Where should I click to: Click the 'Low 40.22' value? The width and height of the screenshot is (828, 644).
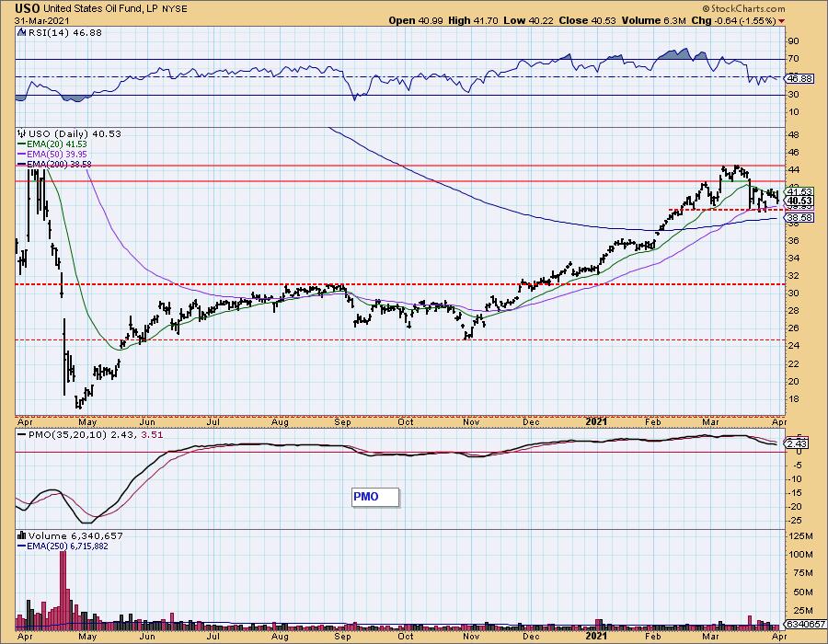529,20
